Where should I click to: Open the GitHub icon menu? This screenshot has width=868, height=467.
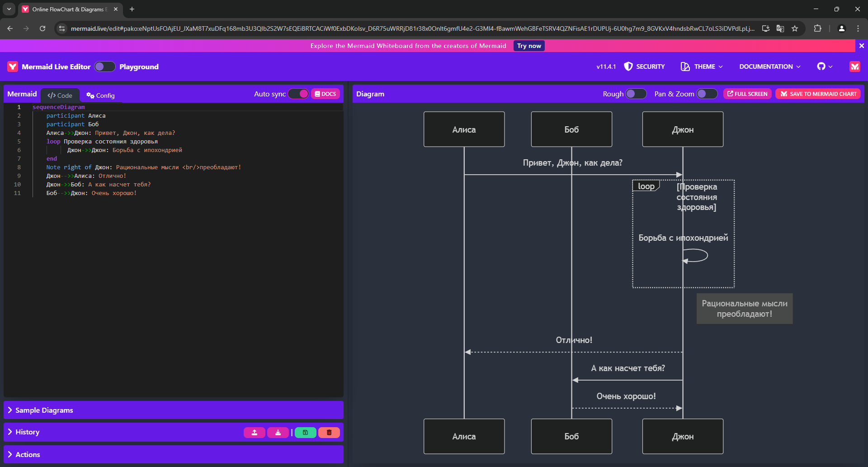tap(825, 67)
